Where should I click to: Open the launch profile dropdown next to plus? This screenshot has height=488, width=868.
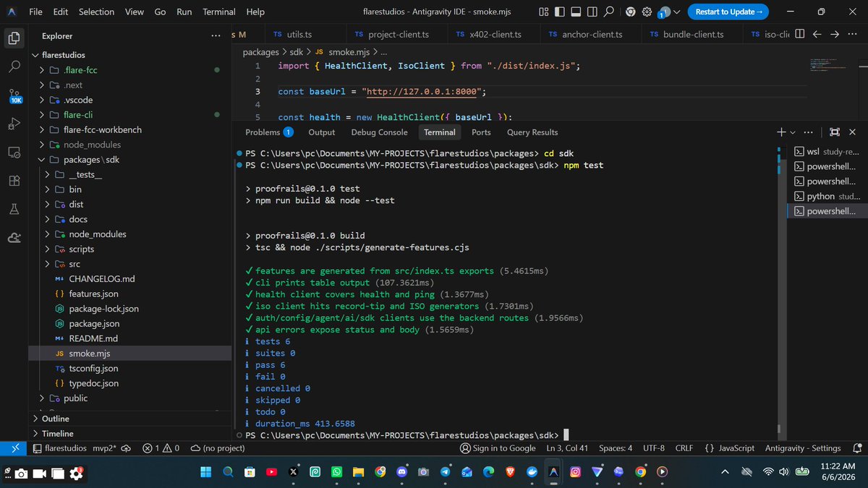[793, 132]
